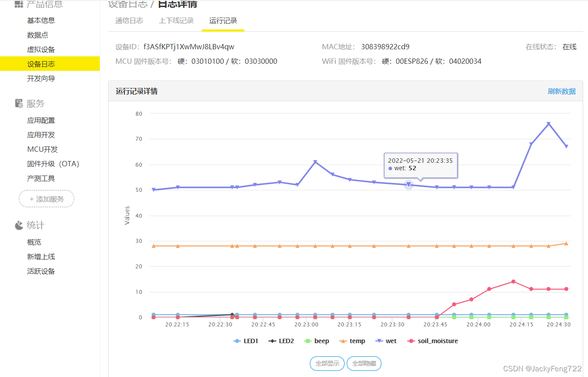Select 设备日志 in the sidebar

click(x=50, y=64)
